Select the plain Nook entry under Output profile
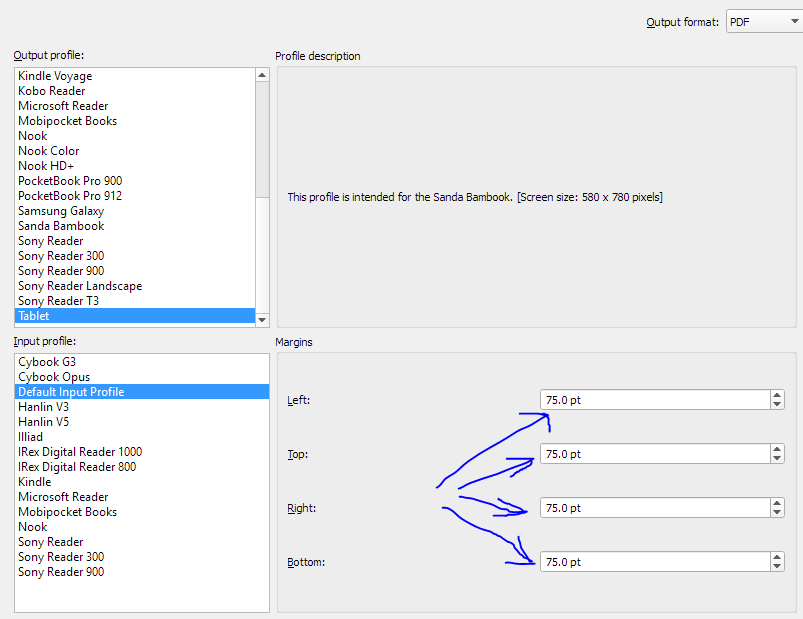This screenshot has width=803, height=619. [135, 136]
